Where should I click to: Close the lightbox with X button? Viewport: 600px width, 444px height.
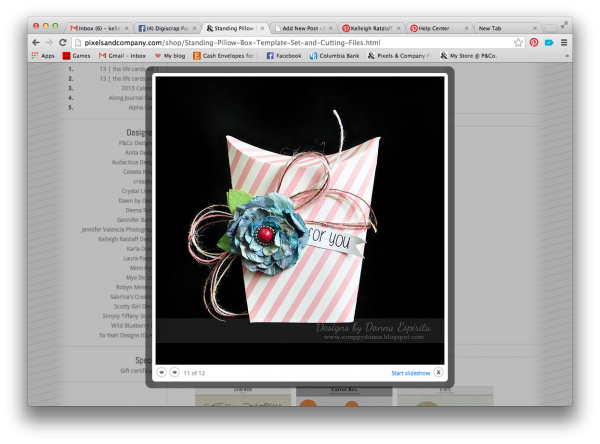click(x=439, y=372)
